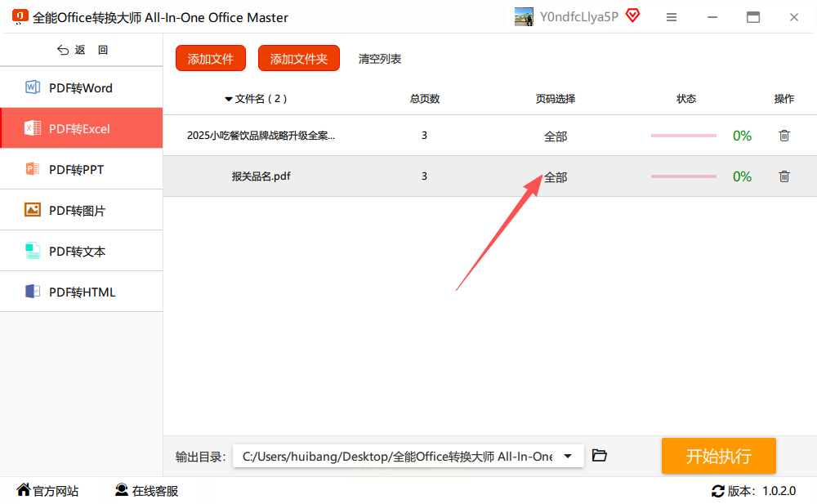Click the back arrow icon in the sidebar
This screenshot has height=504, width=817.
coord(63,50)
